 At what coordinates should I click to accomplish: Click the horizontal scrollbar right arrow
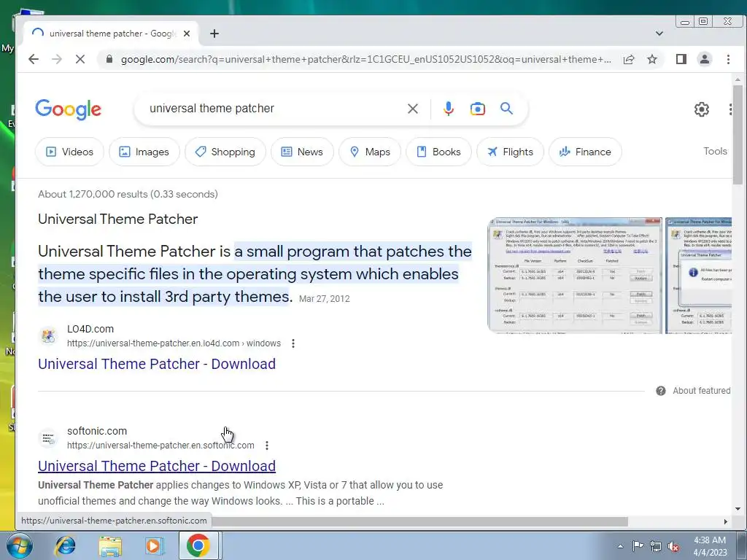click(726, 521)
